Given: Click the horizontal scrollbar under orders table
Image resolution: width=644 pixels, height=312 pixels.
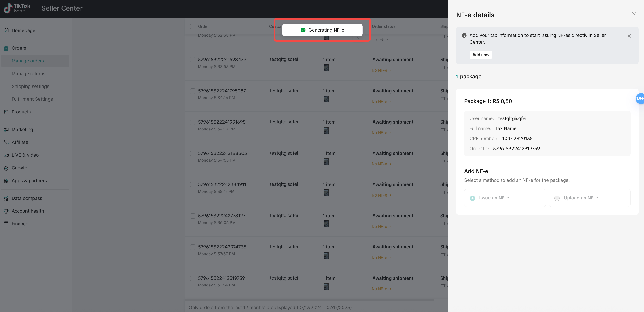Looking at the screenshot, I should (309, 300).
